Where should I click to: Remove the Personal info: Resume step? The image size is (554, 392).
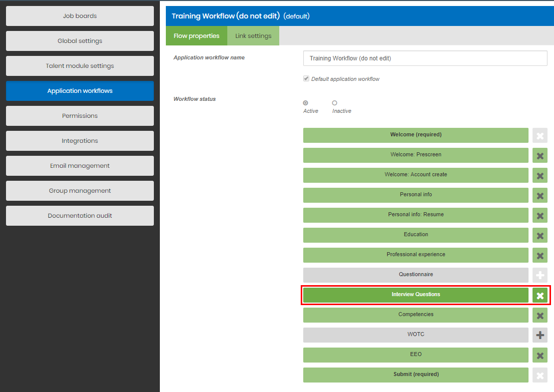pos(540,215)
